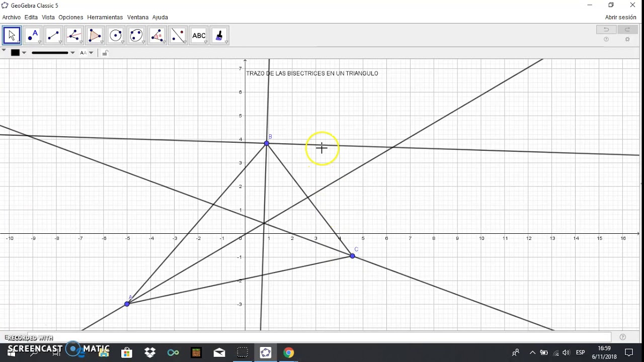This screenshot has width=644, height=362.
Task: Open the Archivo menu
Action: point(12,17)
